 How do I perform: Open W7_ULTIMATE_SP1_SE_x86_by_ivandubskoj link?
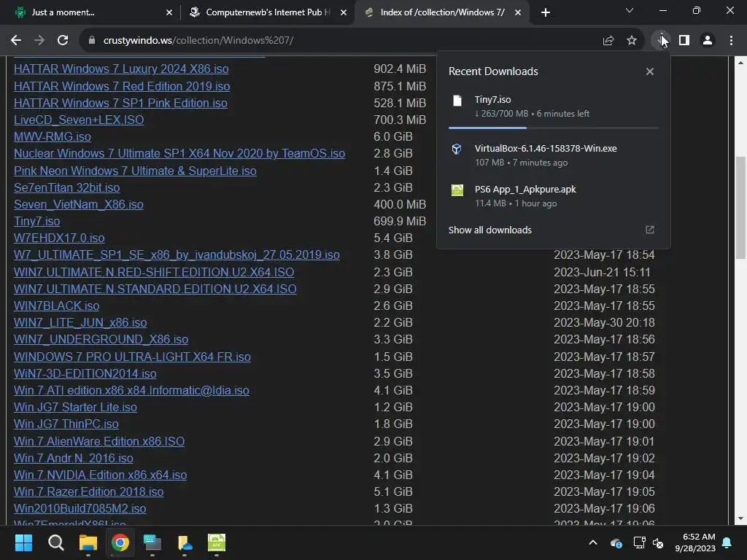tap(177, 254)
